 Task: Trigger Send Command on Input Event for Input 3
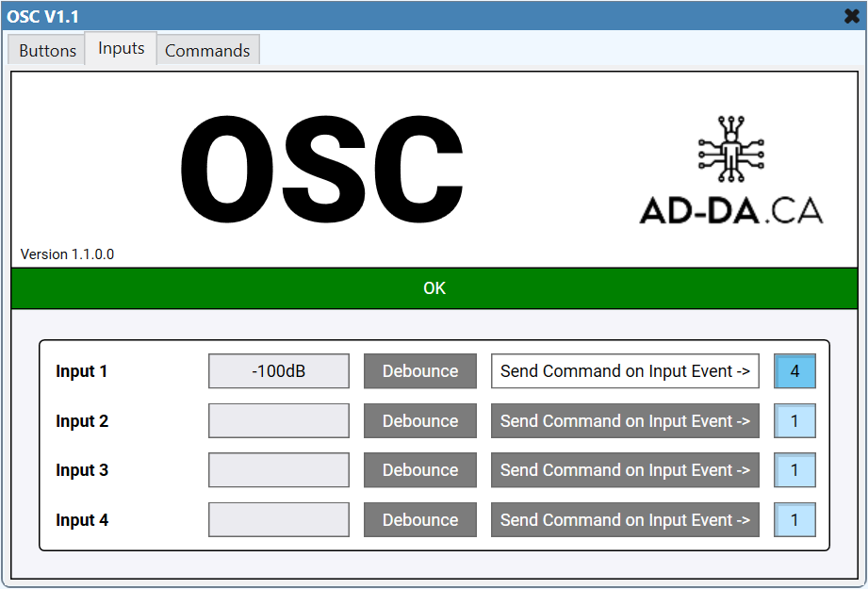click(624, 469)
